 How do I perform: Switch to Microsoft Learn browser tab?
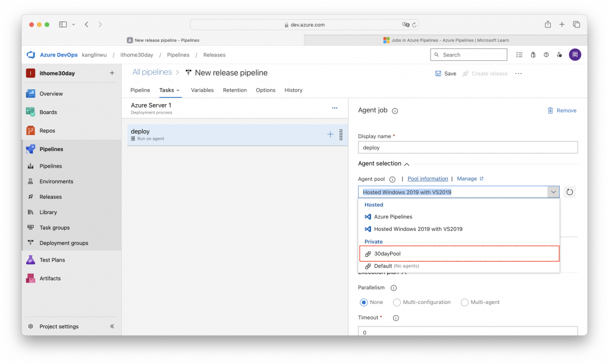click(445, 40)
